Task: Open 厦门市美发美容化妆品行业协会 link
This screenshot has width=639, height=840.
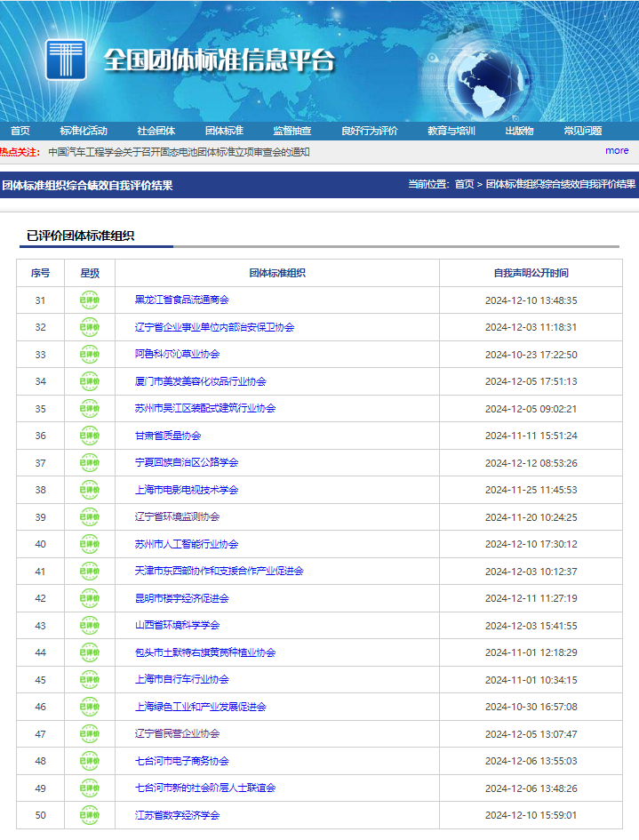Action: tap(200, 381)
